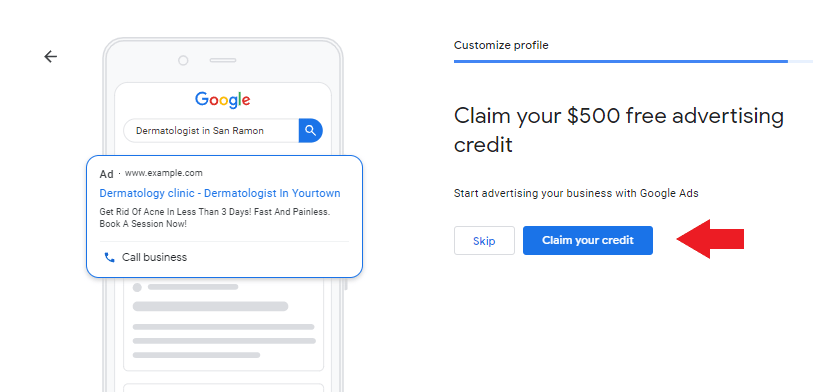Click the Claim your $500 free advertising heading
This screenshot has width=838, height=392.
[619, 130]
